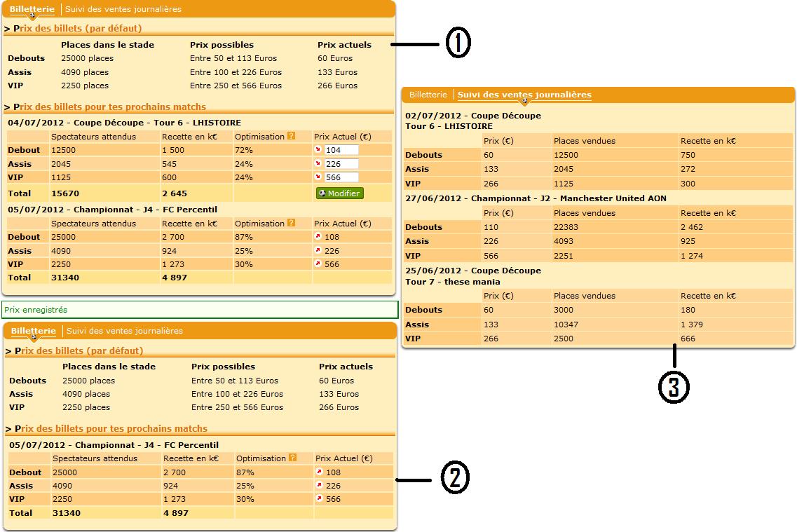
Task: Click the active 'Suivi des ventes journalières' tab in the sales panel
Action: pyautogui.click(x=524, y=95)
